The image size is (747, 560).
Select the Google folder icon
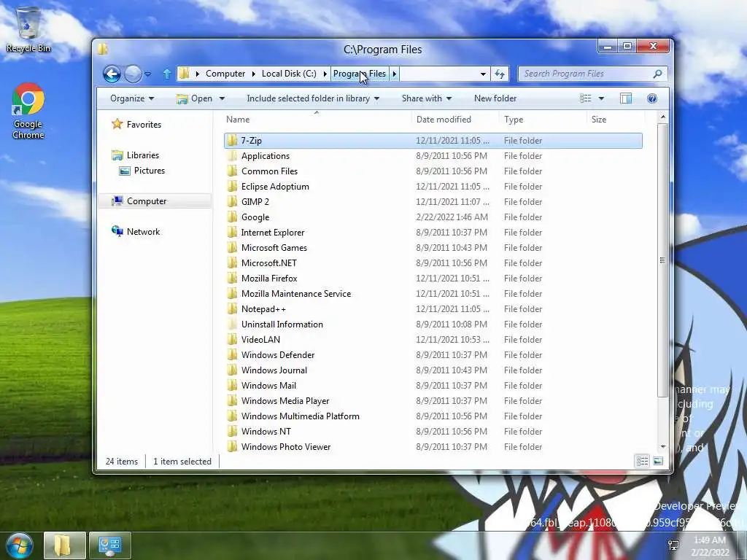(x=232, y=217)
